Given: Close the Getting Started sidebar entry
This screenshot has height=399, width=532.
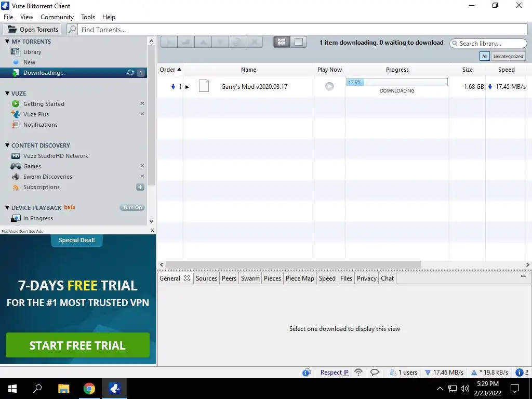Looking at the screenshot, I should 142,103.
